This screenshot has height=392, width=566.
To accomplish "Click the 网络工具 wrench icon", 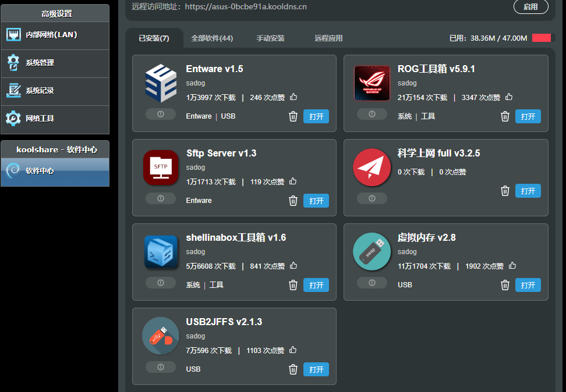I will pos(13,118).
